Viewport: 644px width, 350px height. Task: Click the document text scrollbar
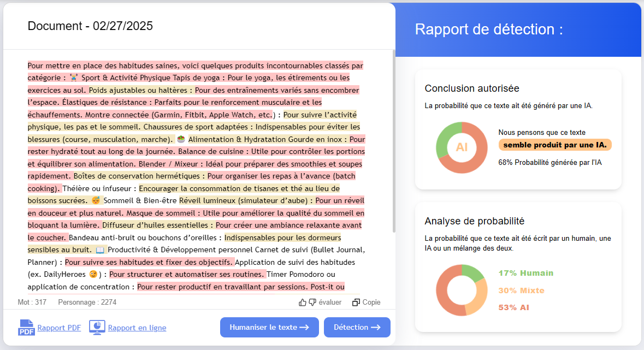click(393, 142)
